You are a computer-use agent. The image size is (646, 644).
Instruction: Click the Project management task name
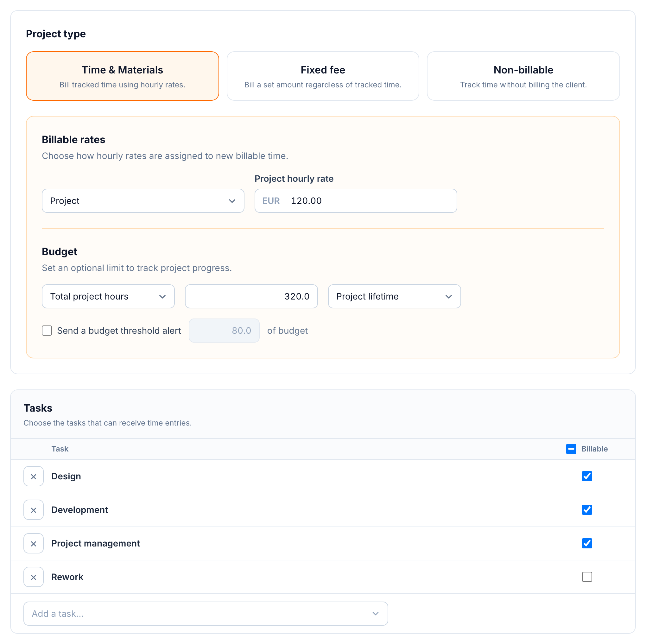pyautogui.click(x=95, y=543)
